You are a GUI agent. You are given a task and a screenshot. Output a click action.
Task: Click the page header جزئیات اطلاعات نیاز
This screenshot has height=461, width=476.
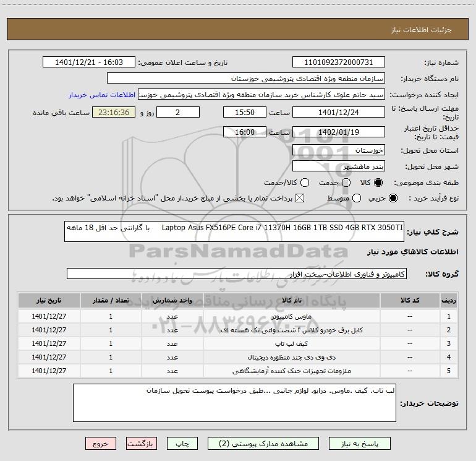pyautogui.click(x=422, y=30)
